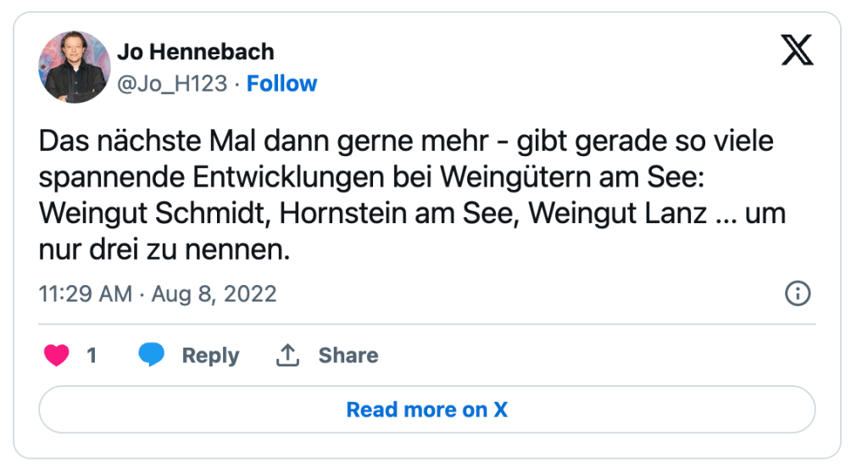Click the blue reply speech bubble icon
Viewport: 868px width, 475px height.
coord(152,355)
